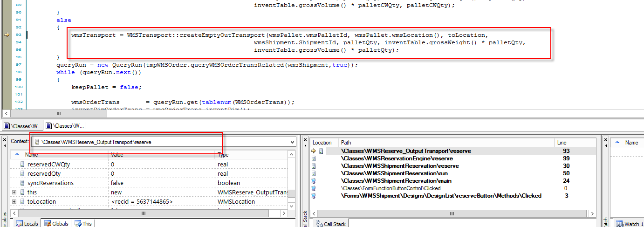Click the WMSReservationEngine\reserve stack frame icon
The width and height of the screenshot is (644, 227).
pyautogui.click(x=314, y=158)
